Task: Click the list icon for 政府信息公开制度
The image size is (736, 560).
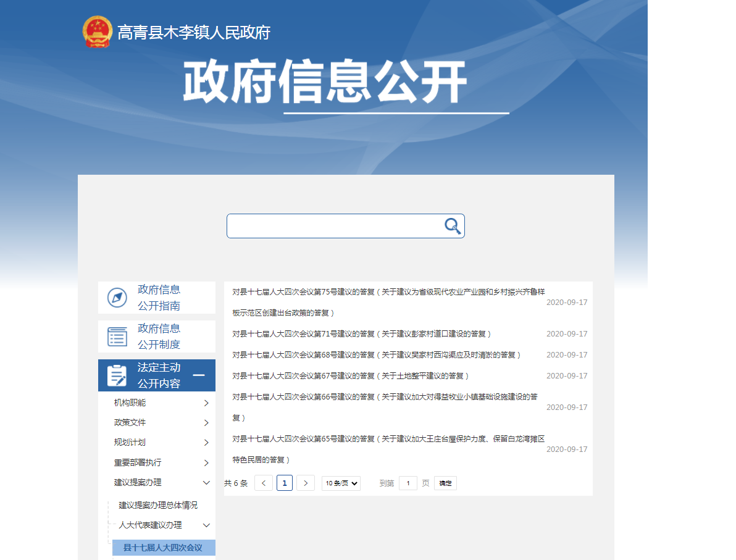Action: [117, 336]
